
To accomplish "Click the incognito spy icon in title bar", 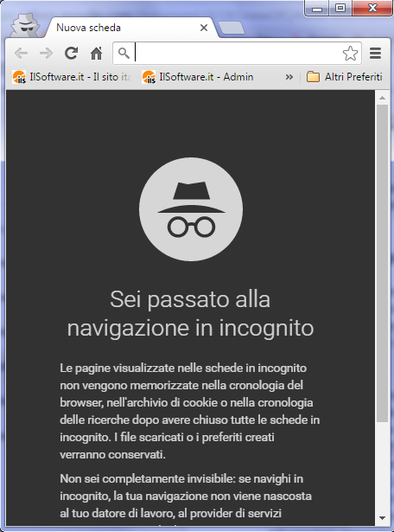I will click(25, 25).
